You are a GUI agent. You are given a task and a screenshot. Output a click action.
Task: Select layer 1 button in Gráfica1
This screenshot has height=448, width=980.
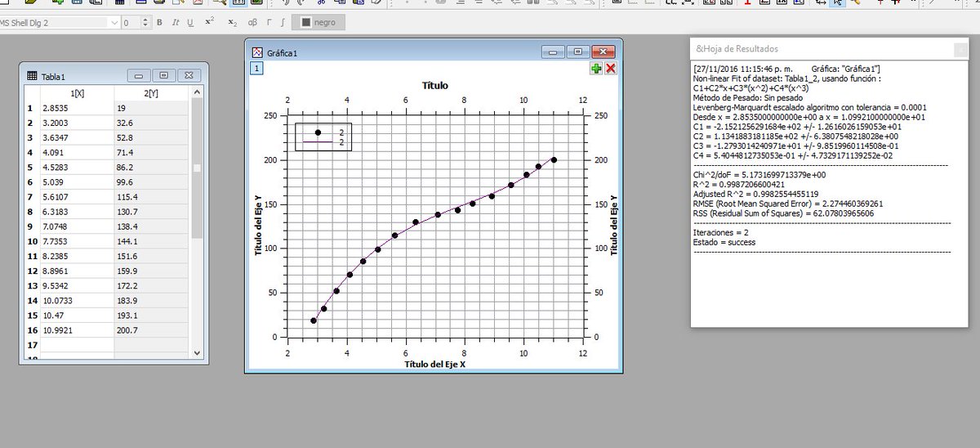(x=256, y=69)
